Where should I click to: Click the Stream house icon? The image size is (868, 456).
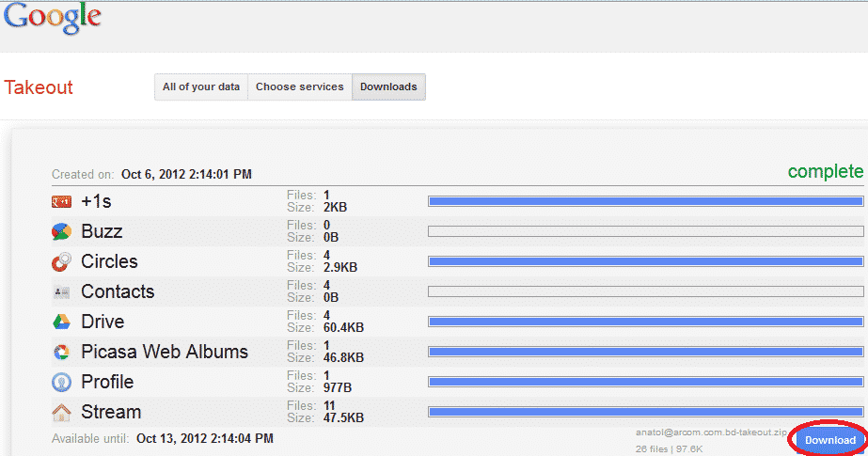61,412
